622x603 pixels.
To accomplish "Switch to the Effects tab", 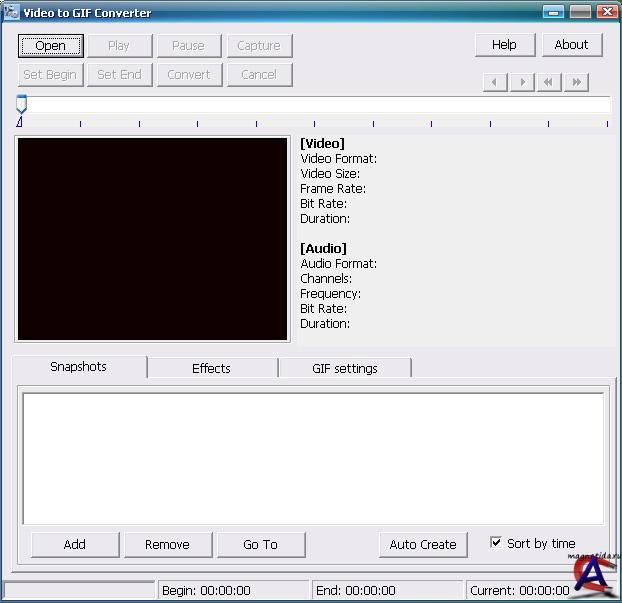I will click(212, 369).
